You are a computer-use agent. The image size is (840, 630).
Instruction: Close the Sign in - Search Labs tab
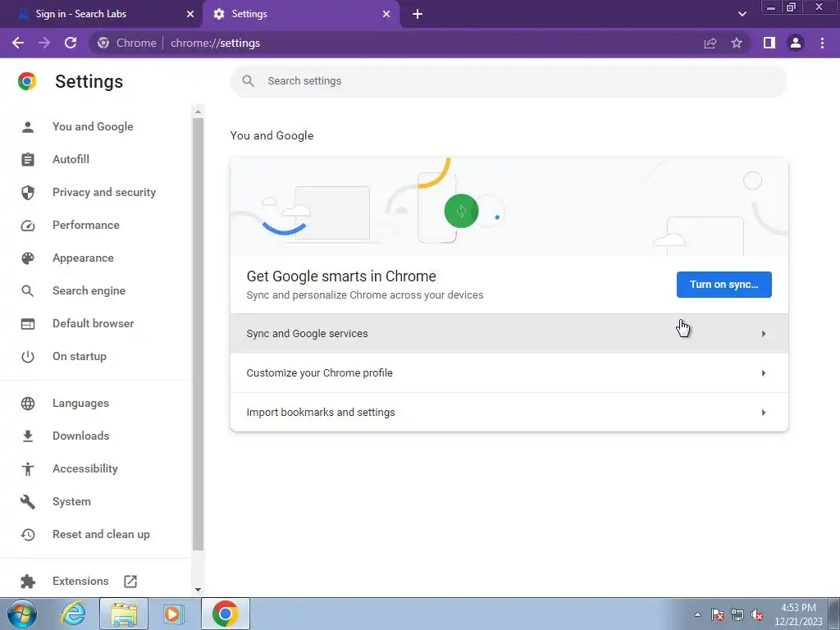pyautogui.click(x=190, y=14)
